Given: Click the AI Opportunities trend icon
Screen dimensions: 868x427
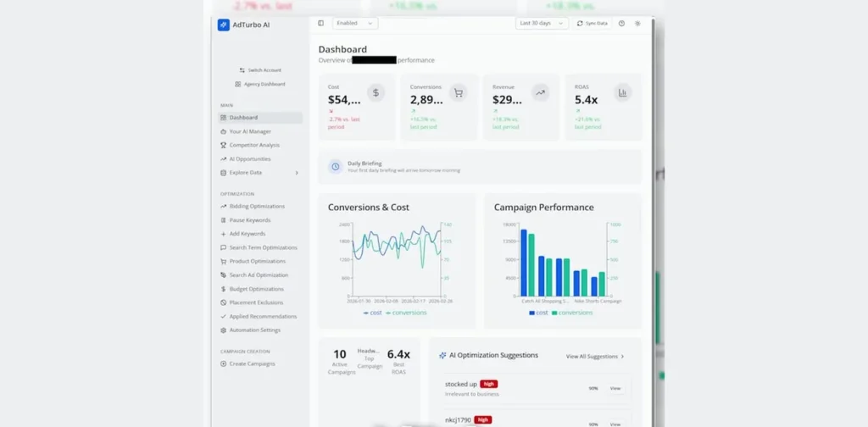Looking at the screenshot, I should click(x=223, y=159).
